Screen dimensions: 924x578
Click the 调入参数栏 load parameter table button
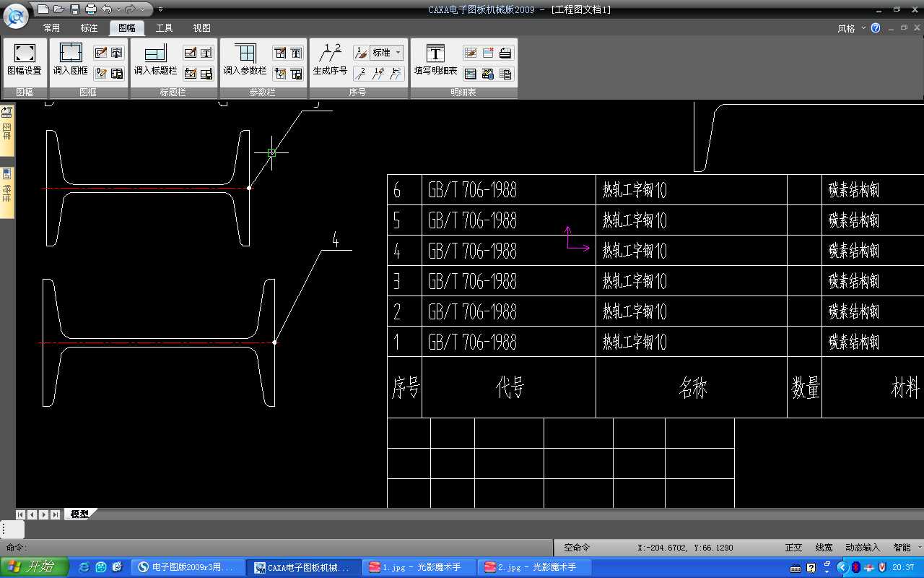click(245, 61)
